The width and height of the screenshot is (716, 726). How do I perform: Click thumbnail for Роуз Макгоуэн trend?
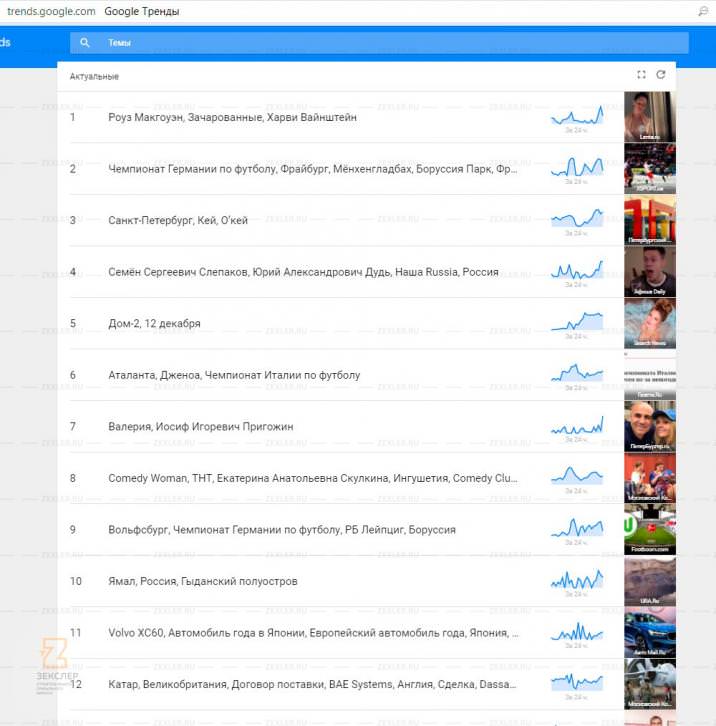pyautogui.click(x=650, y=117)
